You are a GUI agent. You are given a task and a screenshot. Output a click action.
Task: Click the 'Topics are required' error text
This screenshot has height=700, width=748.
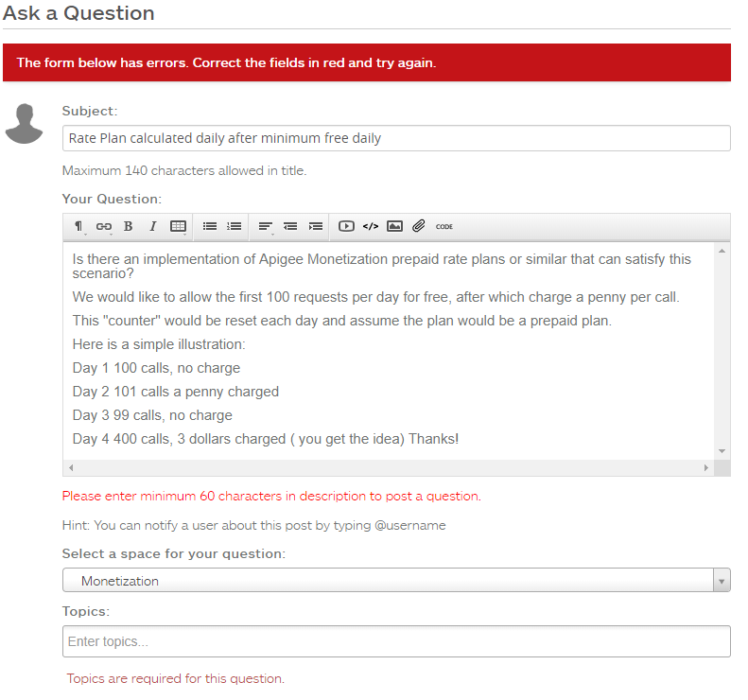coord(176,678)
